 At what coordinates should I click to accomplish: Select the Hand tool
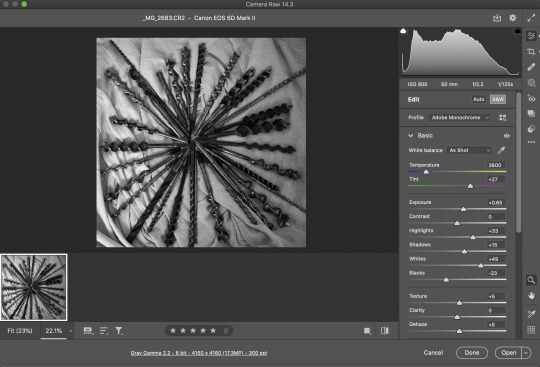531,295
